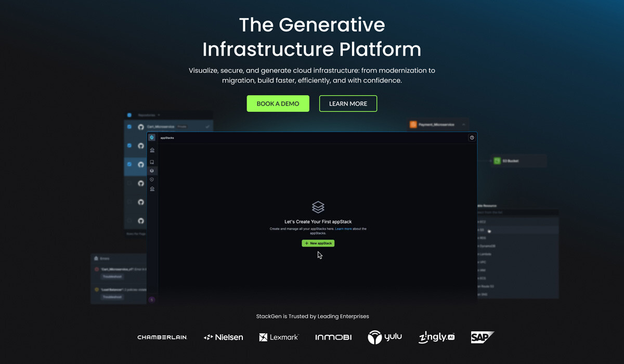624x364 pixels.
Task: Uncheck the Cart_Microservice repository checkbox
Action: click(128, 127)
